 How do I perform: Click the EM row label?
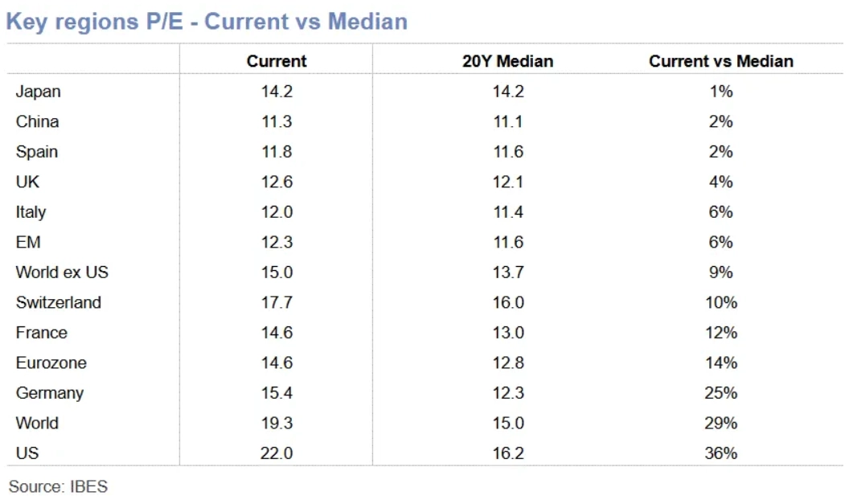[28, 242]
